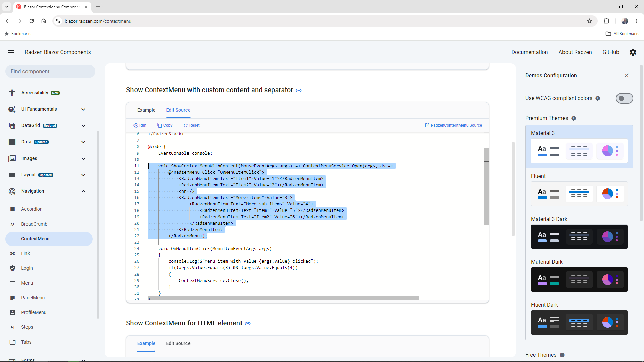644x362 pixels.
Task: Click the BreadCrumb chevrons icon
Action: tap(12, 224)
